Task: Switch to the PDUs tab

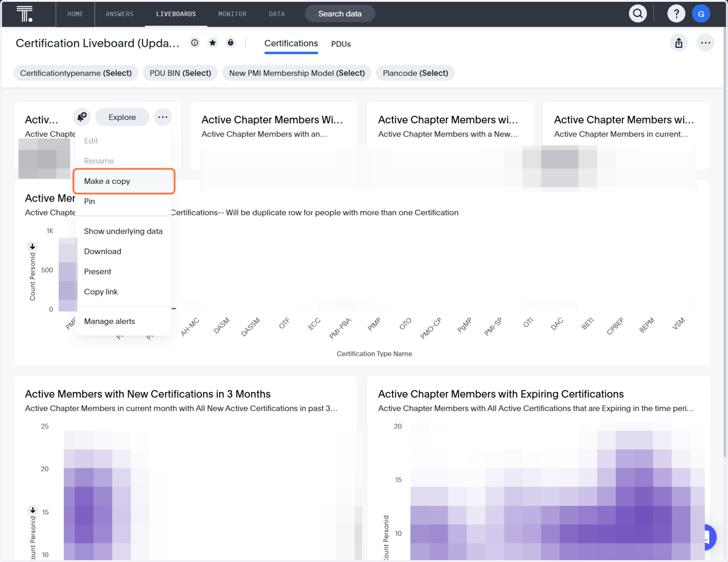Action: pyautogui.click(x=341, y=44)
